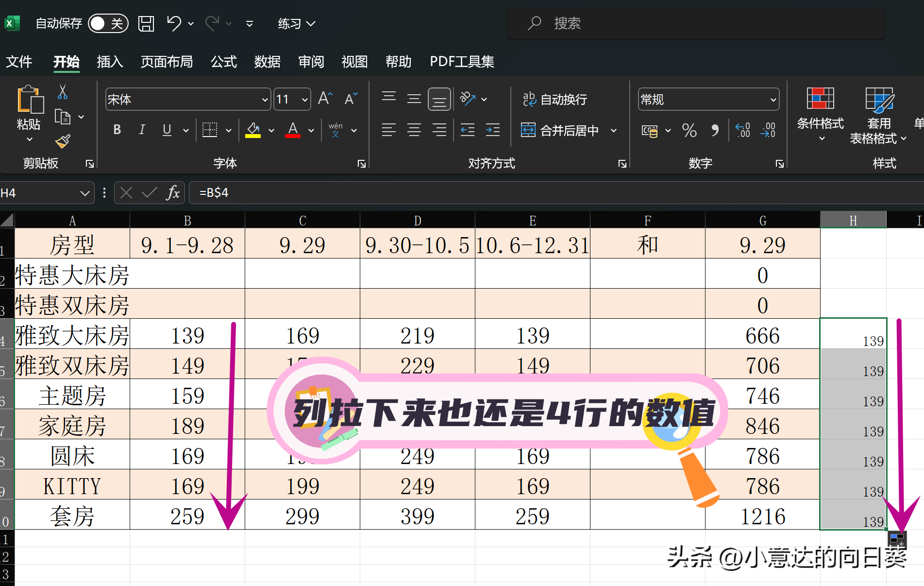Screen dimensions: 924x586
Task: Expand the Customize Quick Access Toolbar arrow
Action: click(x=250, y=23)
